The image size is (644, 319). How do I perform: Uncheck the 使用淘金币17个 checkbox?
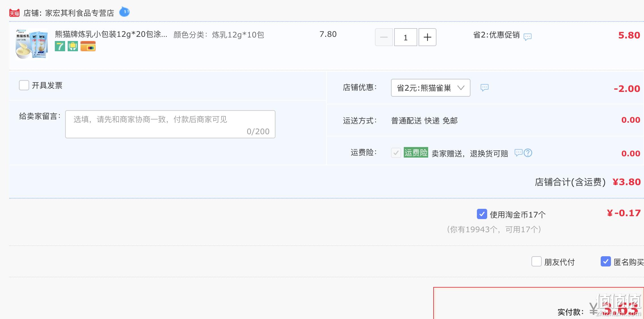click(x=482, y=214)
